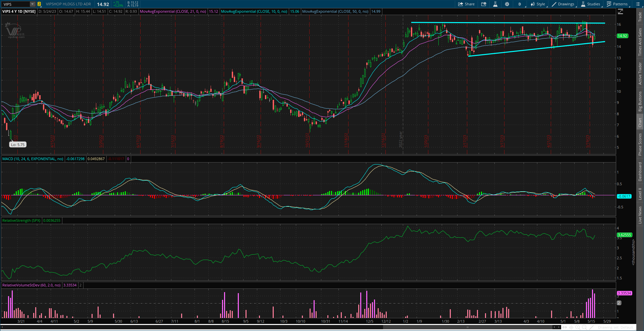
Task: Click the VIPS symbol input field
Action: [x=16, y=4]
